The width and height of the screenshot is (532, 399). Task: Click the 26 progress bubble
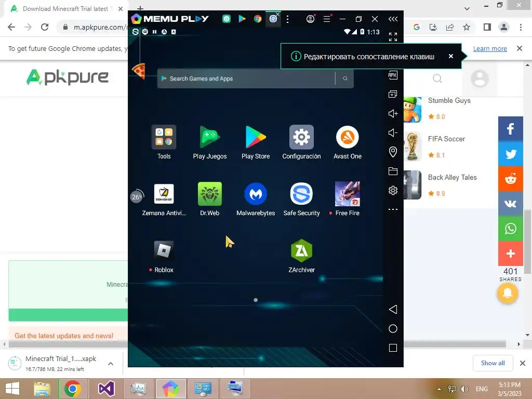point(136,197)
